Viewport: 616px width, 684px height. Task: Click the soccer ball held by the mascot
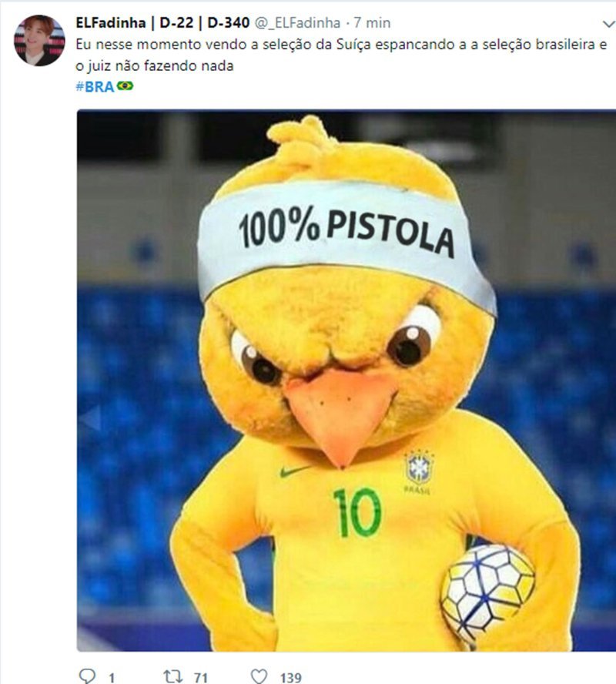488,592
